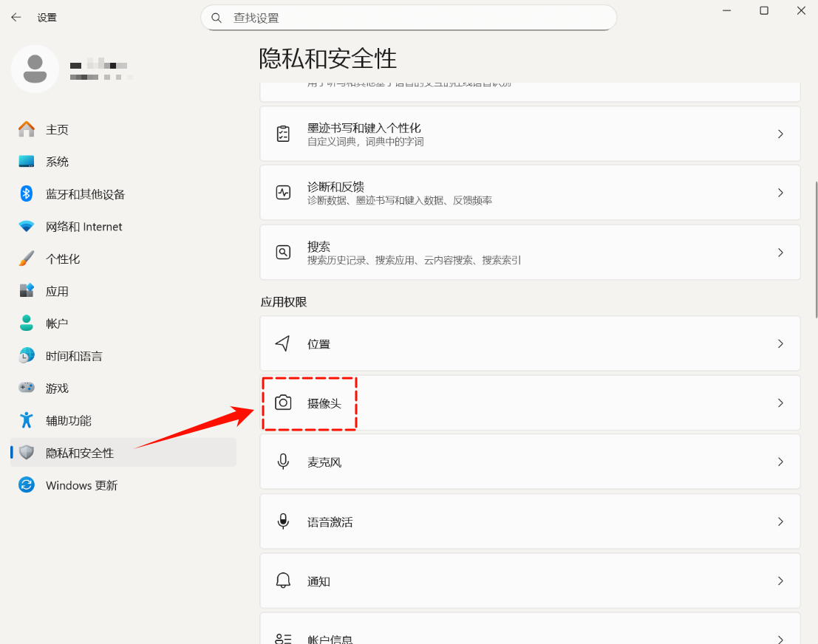
Task: Click the Bluetooth icon for 蓝牙和其他设备
Action: click(x=24, y=193)
